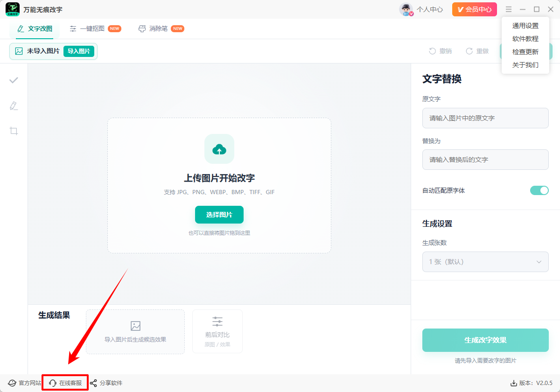Switch to the 一键抠图 tab
This screenshot has height=392, width=560.
[x=95, y=28]
